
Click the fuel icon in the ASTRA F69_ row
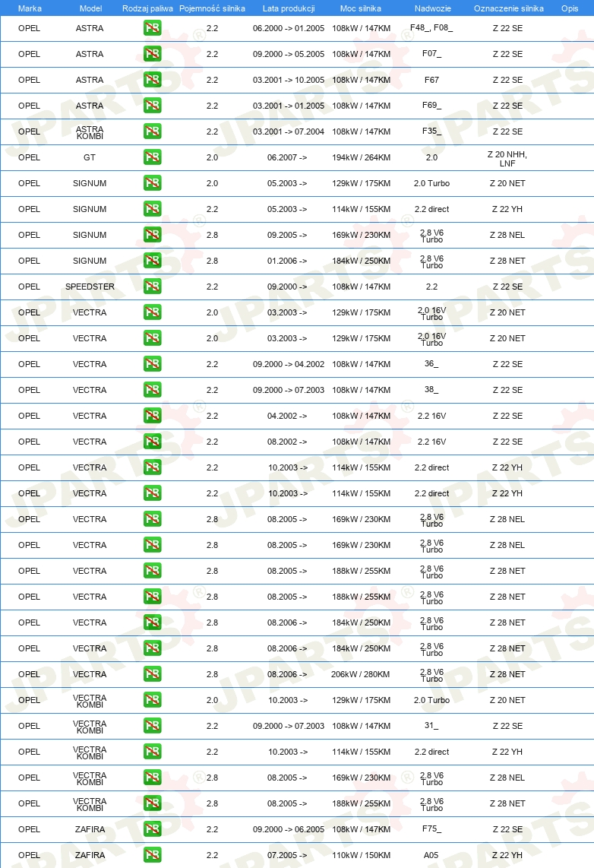click(152, 105)
